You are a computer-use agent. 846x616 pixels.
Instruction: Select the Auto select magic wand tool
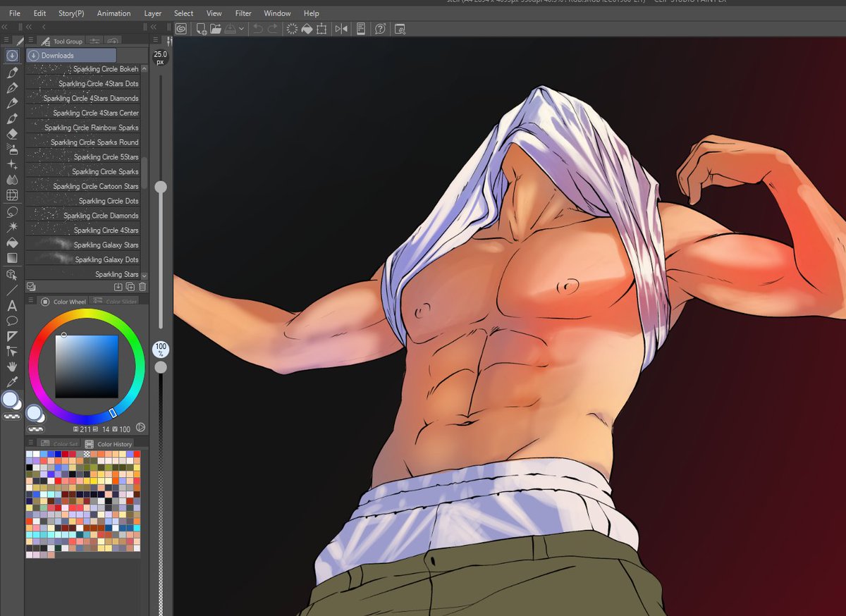(x=12, y=227)
